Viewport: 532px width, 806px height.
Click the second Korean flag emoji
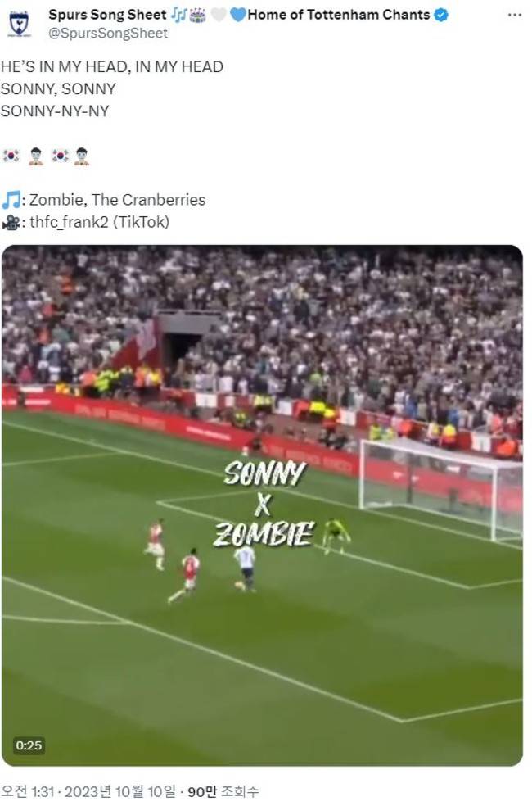point(60,156)
